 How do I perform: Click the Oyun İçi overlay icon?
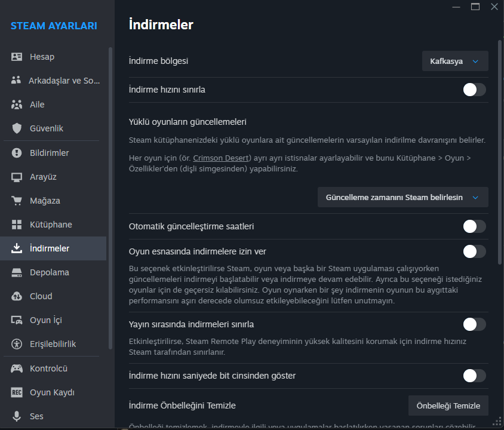point(17,320)
